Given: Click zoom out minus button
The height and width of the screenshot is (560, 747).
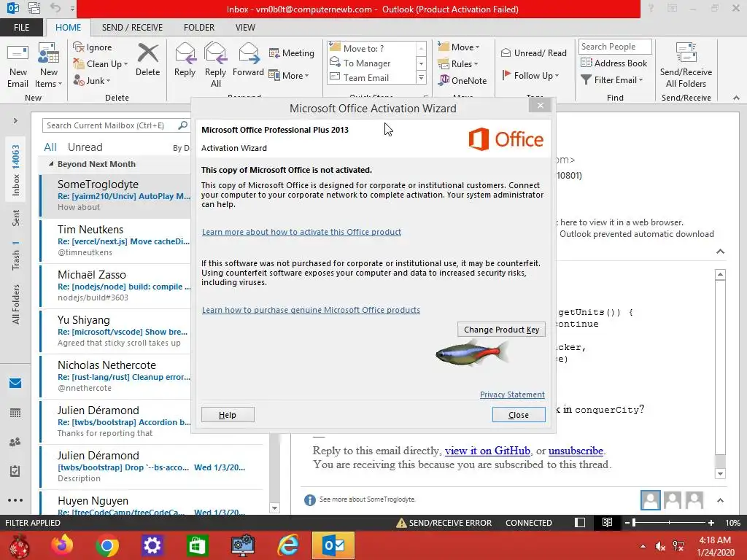Looking at the screenshot, I should point(627,523).
